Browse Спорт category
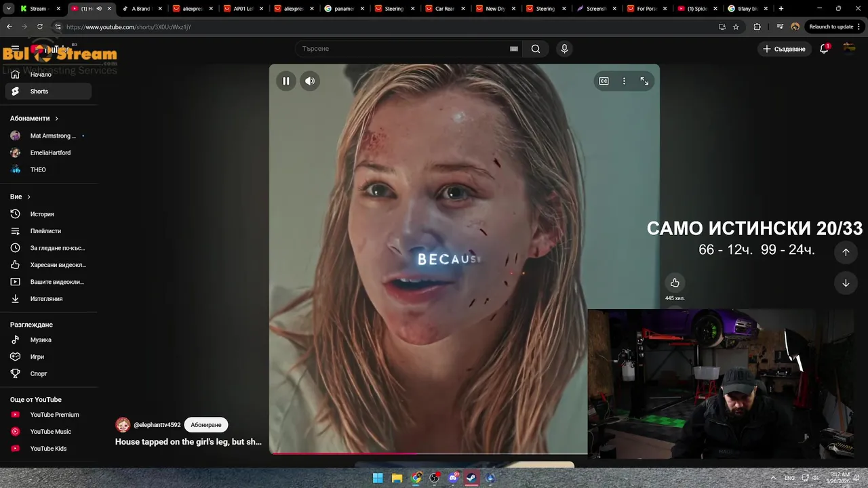This screenshot has width=868, height=488. click(x=47, y=373)
